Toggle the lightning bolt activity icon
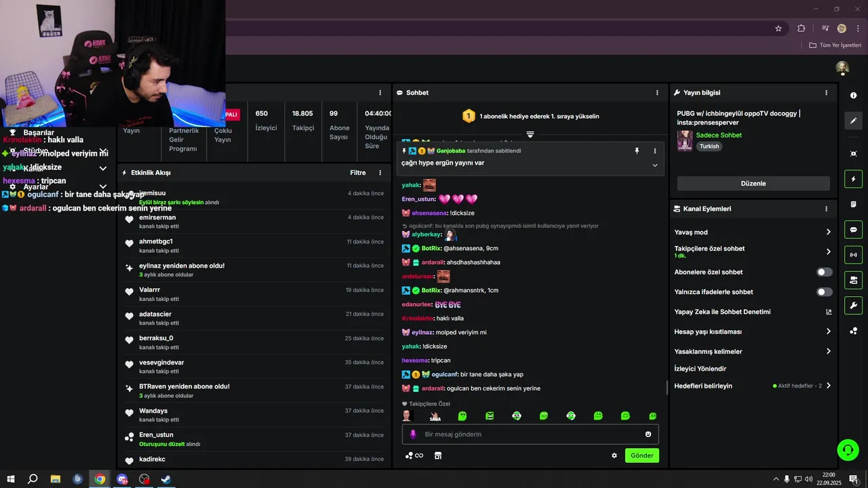This screenshot has height=488, width=868. tap(853, 179)
